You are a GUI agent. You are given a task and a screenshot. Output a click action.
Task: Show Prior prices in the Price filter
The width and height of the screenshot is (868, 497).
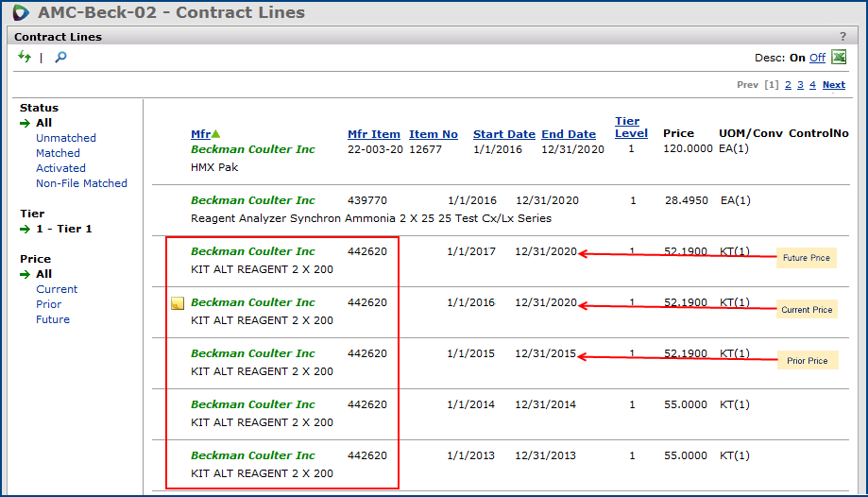pos(49,304)
